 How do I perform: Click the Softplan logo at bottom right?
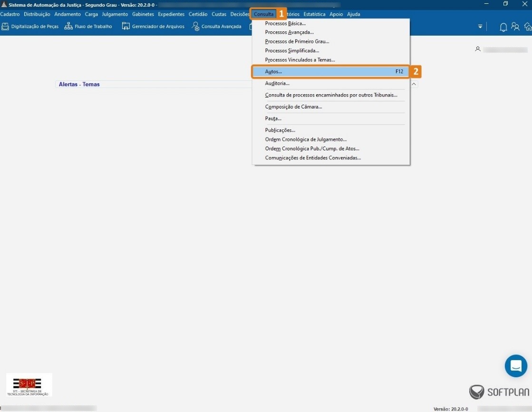pos(499,392)
